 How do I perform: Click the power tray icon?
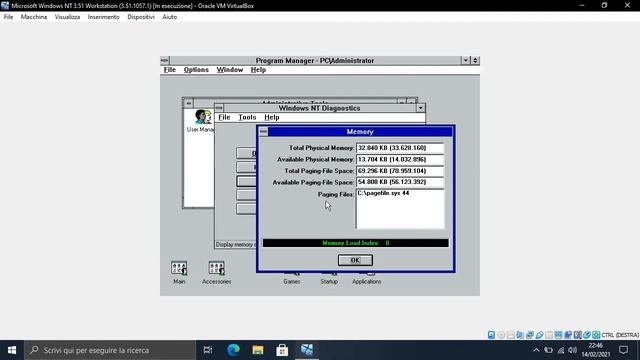tap(549, 350)
